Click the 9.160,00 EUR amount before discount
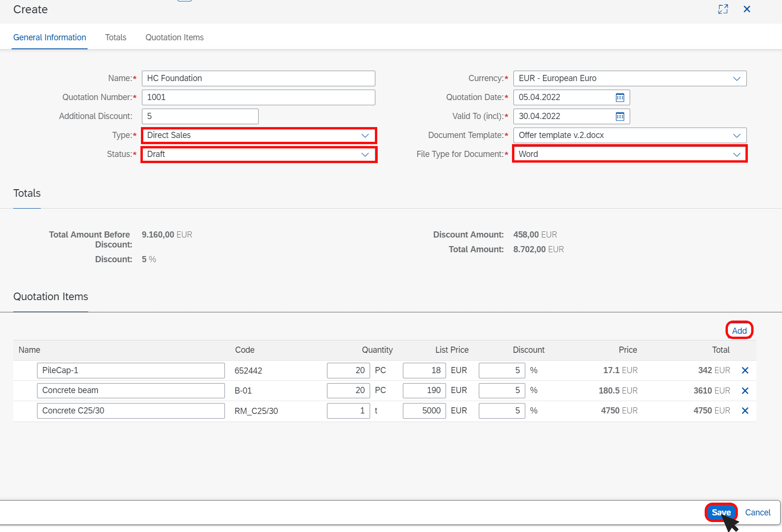782x532 pixels. [167, 235]
